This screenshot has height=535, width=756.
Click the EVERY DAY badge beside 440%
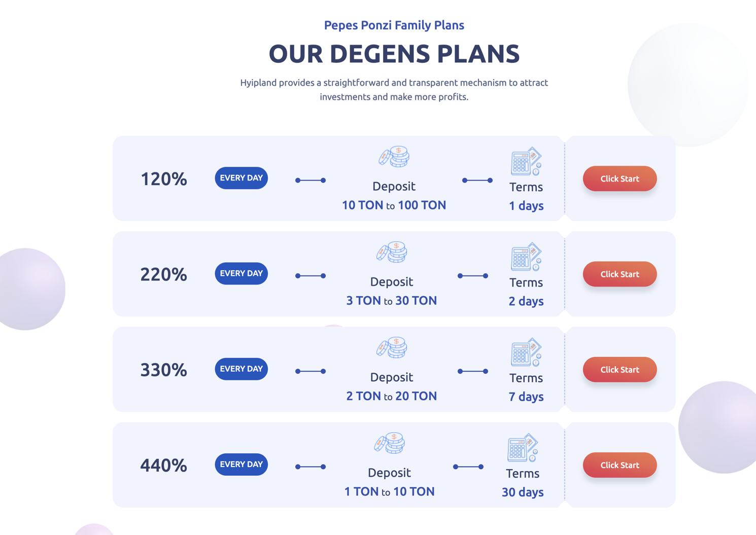tap(242, 465)
